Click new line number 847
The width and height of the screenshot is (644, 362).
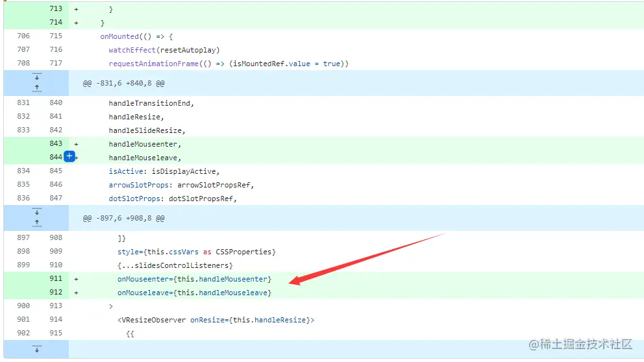tap(56, 198)
